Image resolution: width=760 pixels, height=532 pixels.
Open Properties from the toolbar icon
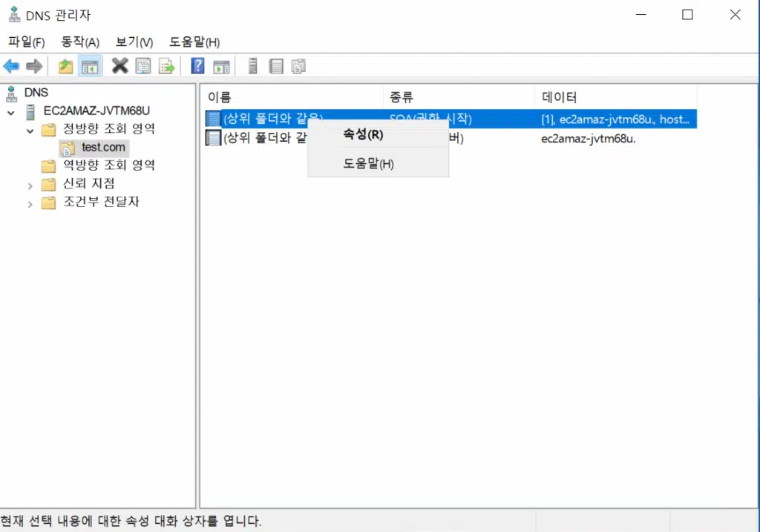(x=142, y=67)
